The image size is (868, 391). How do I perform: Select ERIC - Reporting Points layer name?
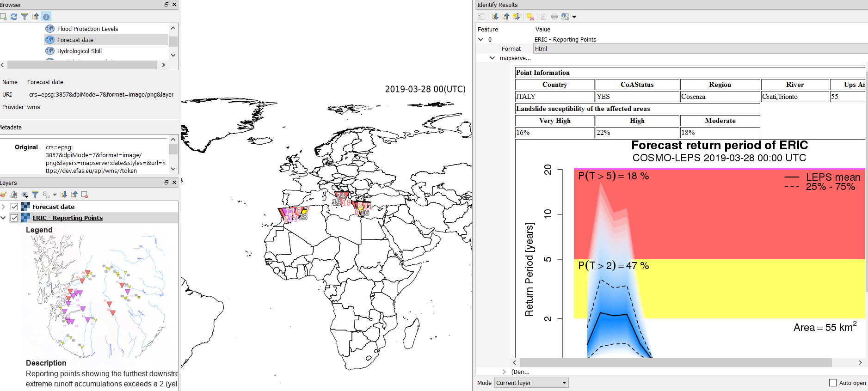tap(68, 218)
